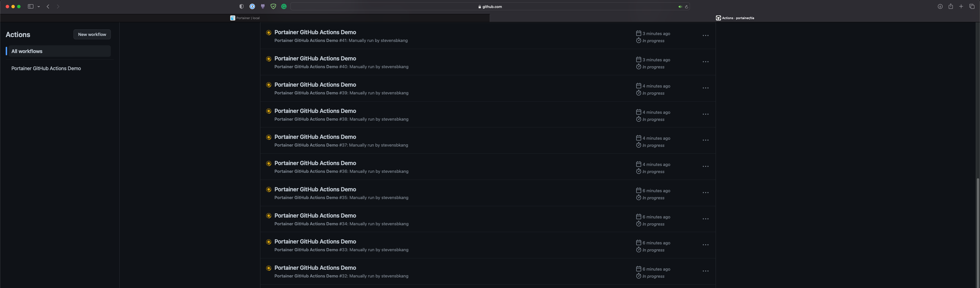This screenshot has width=980, height=288.
Task: Click "4 minutes ago" on run #36
Action: (656, 165)
